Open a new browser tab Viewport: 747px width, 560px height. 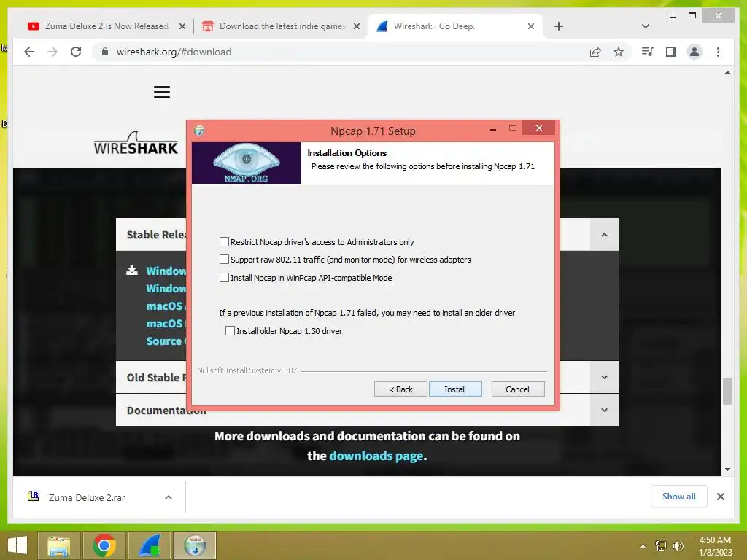(559, 26)
